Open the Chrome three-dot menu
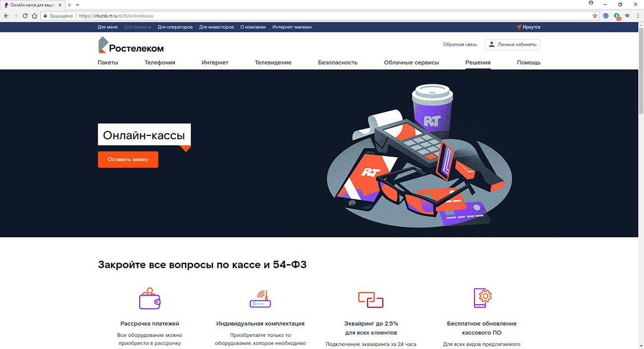The width and height of the screenshot is (644, 349). 638,16
